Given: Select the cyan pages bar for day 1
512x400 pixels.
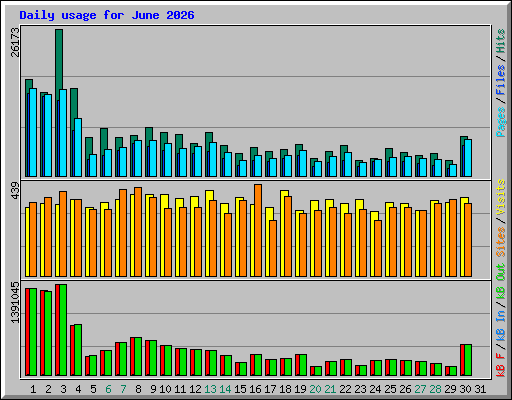Looking at the screenshot, I should (33, 132).
